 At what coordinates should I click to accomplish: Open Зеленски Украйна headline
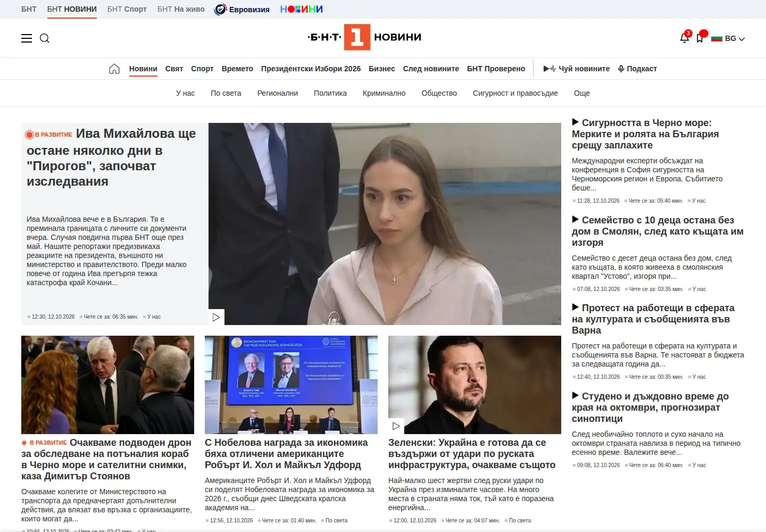coord(472,454)
